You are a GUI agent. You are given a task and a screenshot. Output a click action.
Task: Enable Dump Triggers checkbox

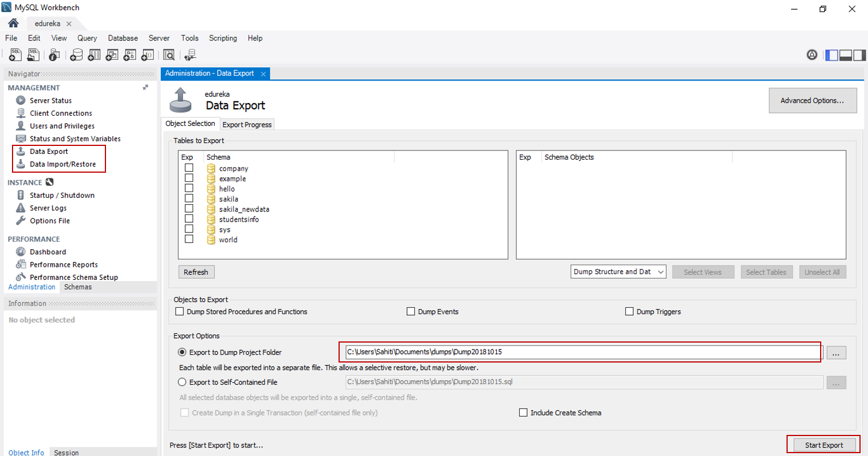click(629, 311)
